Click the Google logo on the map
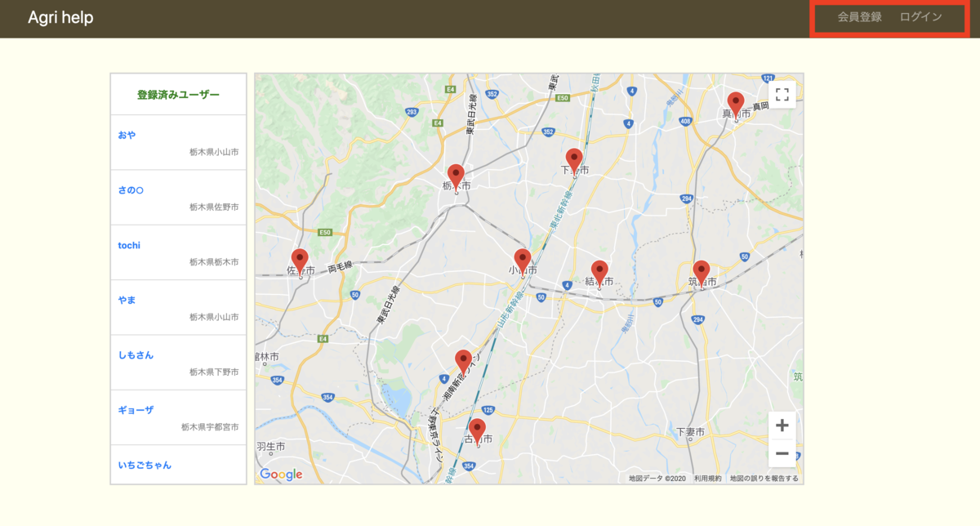Image resolution: width=980 pixels, height=526 pixels. (x=281, y=475)
